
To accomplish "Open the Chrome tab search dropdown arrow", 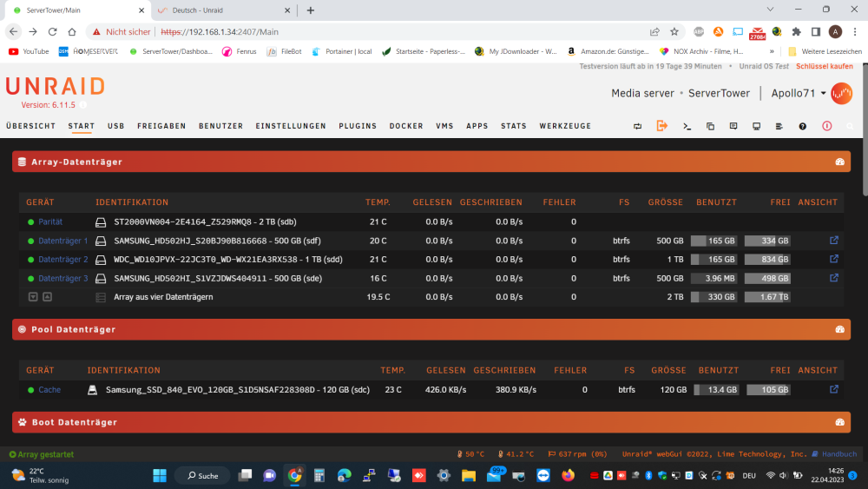I will [x=770, y=10].
